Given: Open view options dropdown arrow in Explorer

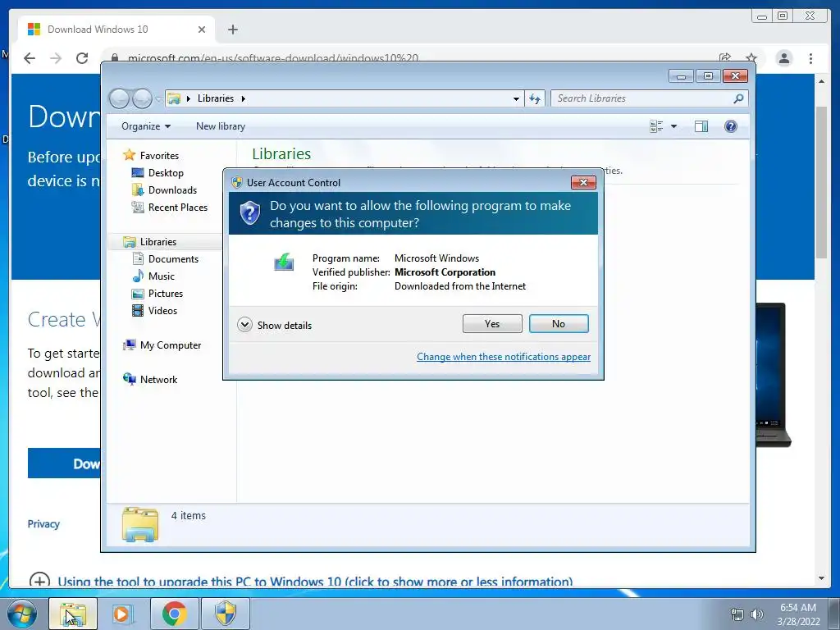Looking at the screenshot, I should tap(674, 126).
